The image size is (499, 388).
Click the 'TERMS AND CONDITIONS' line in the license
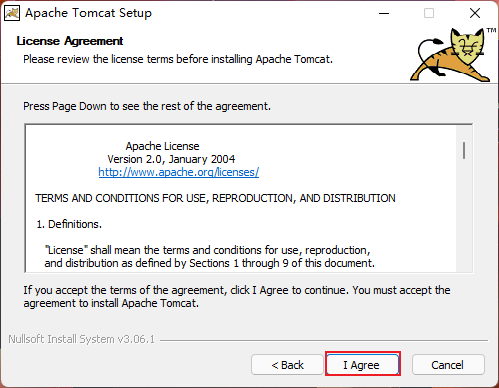tap(215, 198)
